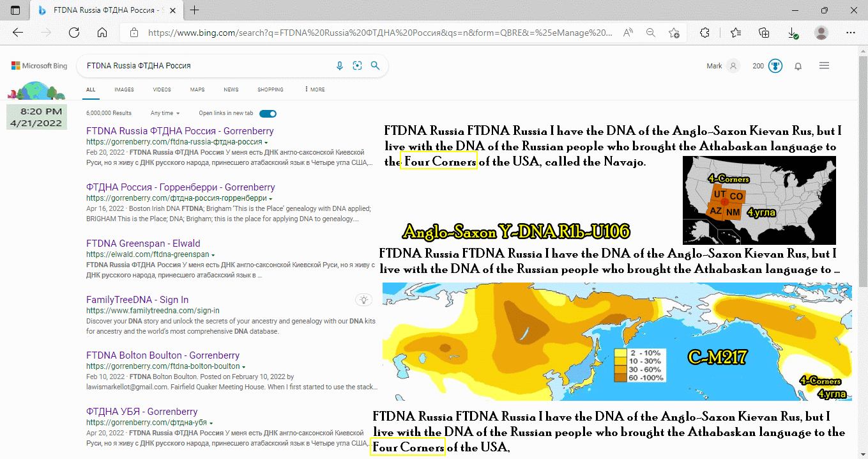868x459 pixels.
Task: Click the 200 rewards points count
Action: (x=758, y=66)
